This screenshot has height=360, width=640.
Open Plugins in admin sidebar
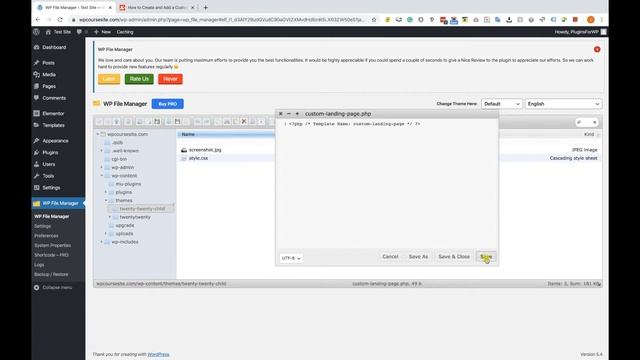coord(50,153)
